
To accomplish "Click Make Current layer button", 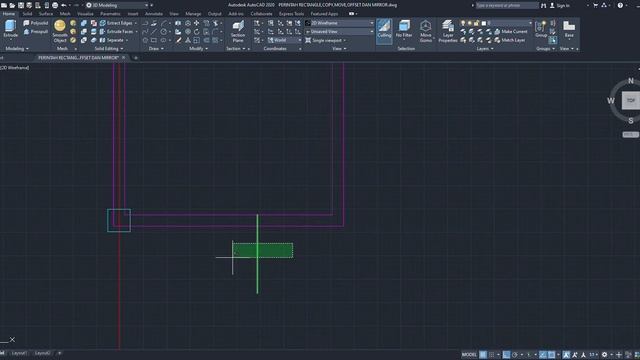I will pyautogui.click(x=511, y=31).
